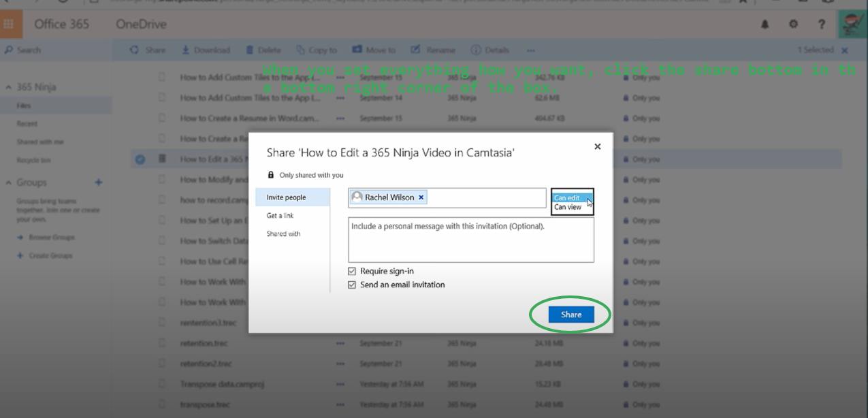Click the 15.23 KB file size

(548, 384)
